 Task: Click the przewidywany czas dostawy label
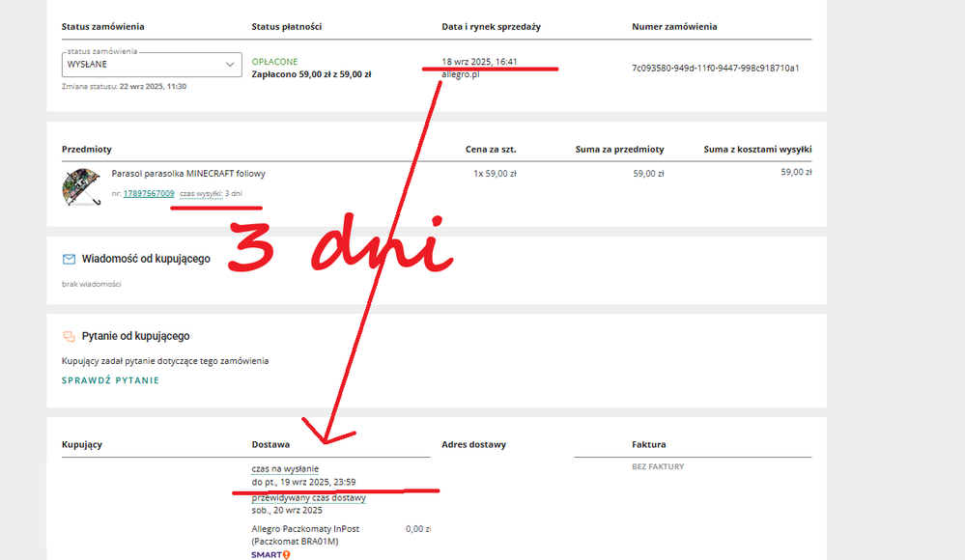click(x=308, y=498)
